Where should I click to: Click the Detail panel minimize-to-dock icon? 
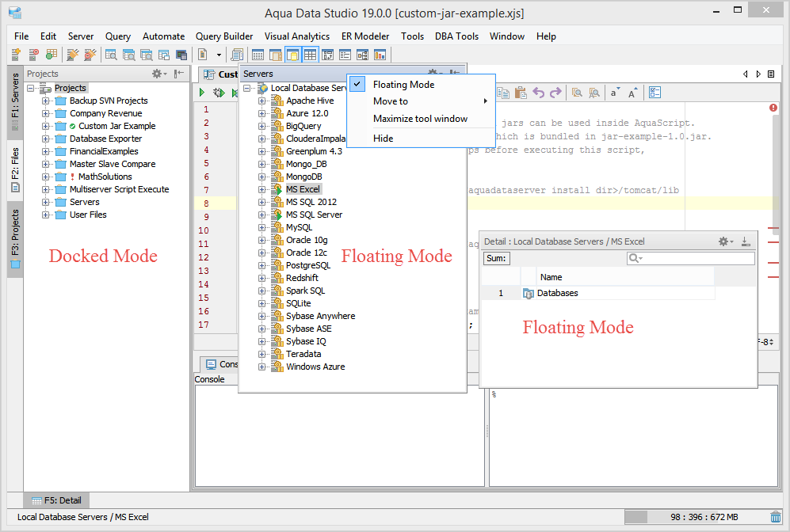click(x=745, y=241)
